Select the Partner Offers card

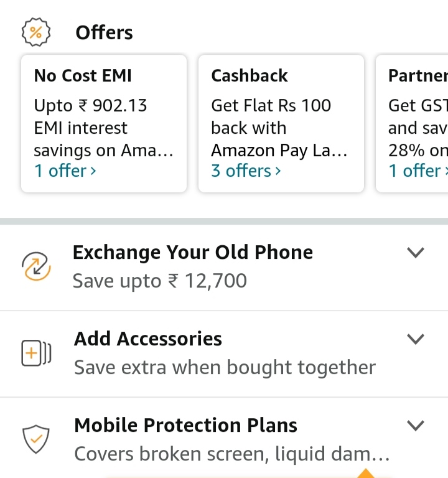click(x=412, y=123)
